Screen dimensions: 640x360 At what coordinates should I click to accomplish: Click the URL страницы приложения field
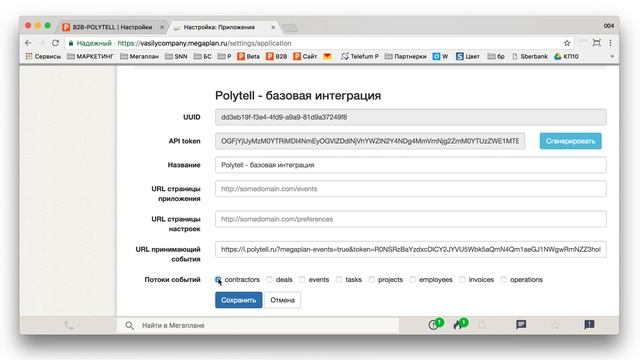point(411,189)
